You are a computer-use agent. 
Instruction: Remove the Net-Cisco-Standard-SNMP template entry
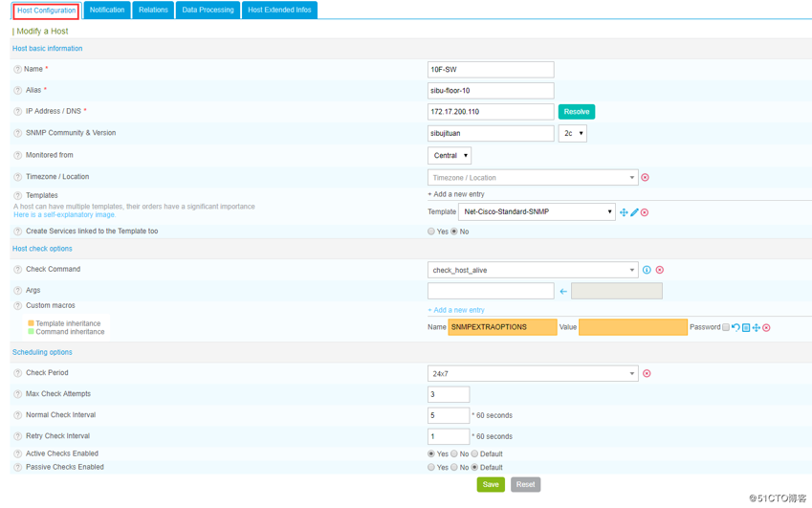click(x=645, y=212)
